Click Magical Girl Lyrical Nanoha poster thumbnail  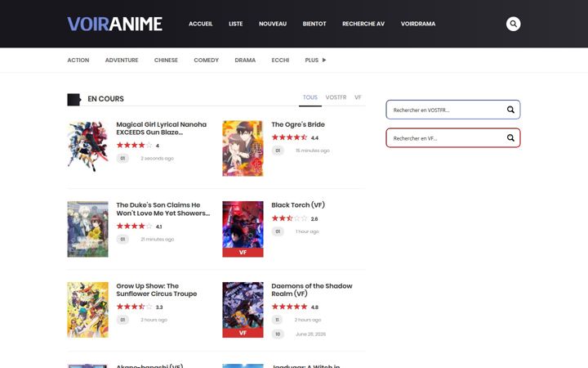click(87, 146)
